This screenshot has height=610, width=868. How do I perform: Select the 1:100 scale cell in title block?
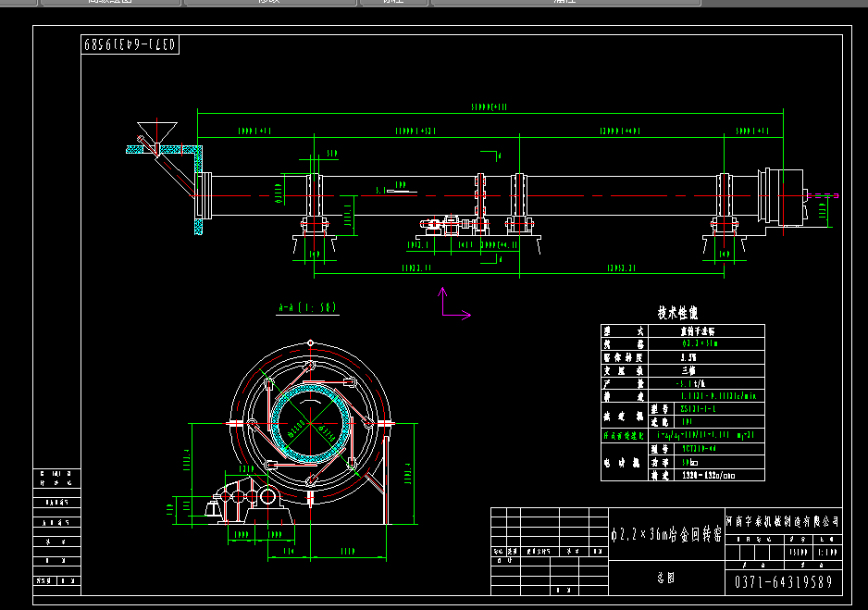pos(826,552)
